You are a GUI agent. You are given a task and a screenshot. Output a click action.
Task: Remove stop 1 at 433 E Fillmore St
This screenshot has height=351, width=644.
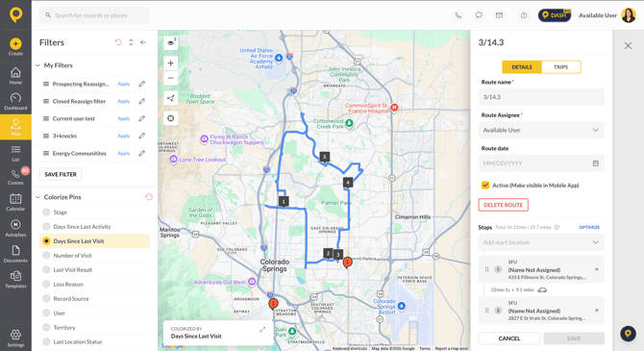(x=596, y=269)
